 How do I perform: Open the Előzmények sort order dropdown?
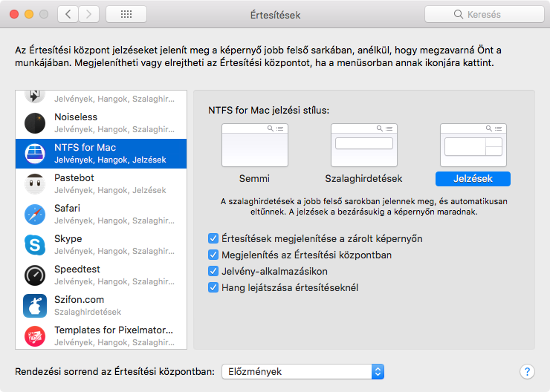pyautogui.click(x=302, y=371)
